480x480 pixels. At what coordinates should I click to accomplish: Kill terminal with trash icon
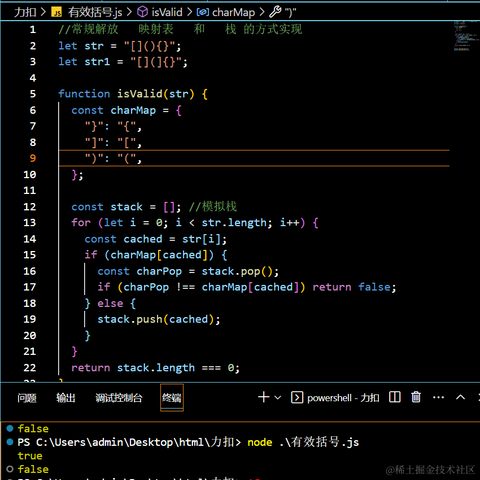coord(416,397)
